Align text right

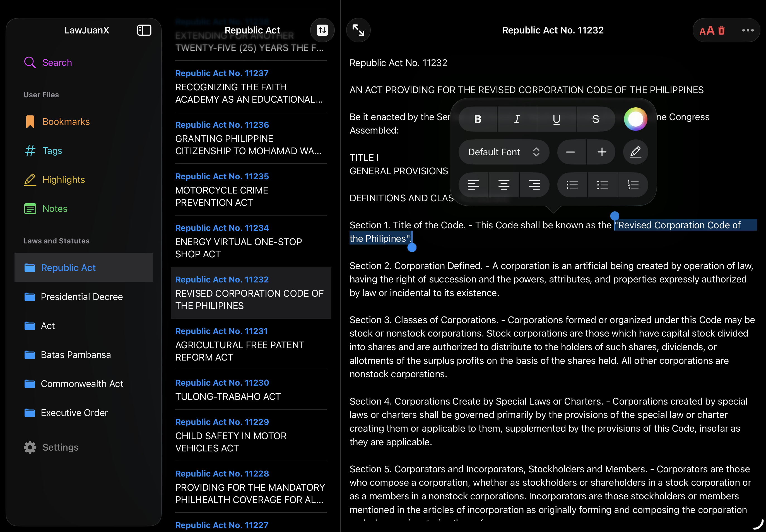[534, 185]
